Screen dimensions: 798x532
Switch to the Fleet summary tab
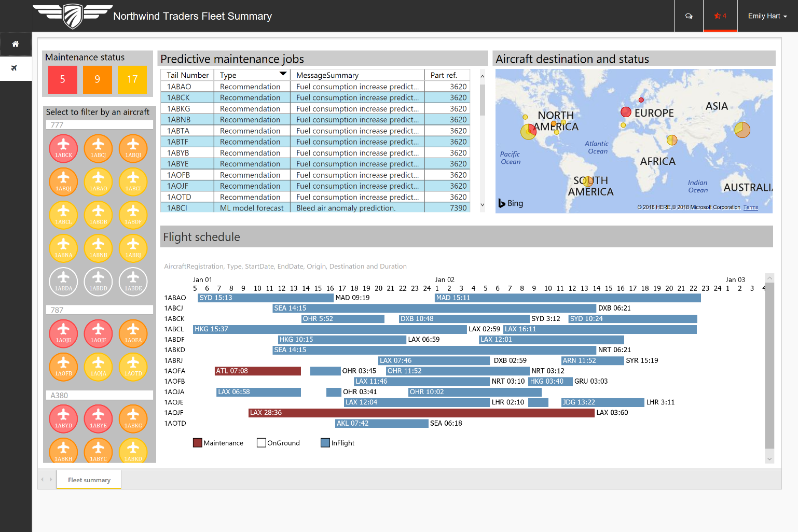pyautogui.click(x=88, y=480)
